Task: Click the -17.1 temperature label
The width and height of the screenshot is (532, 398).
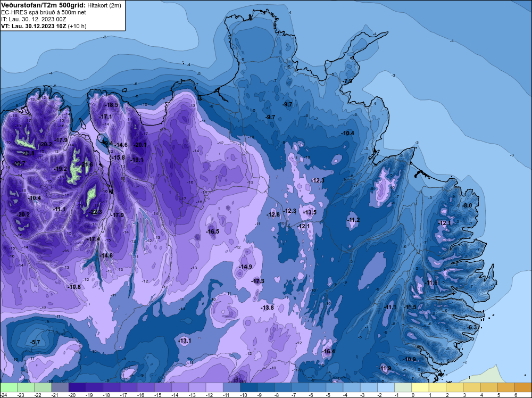Action: pyautogui.click(x=105, y=117)
